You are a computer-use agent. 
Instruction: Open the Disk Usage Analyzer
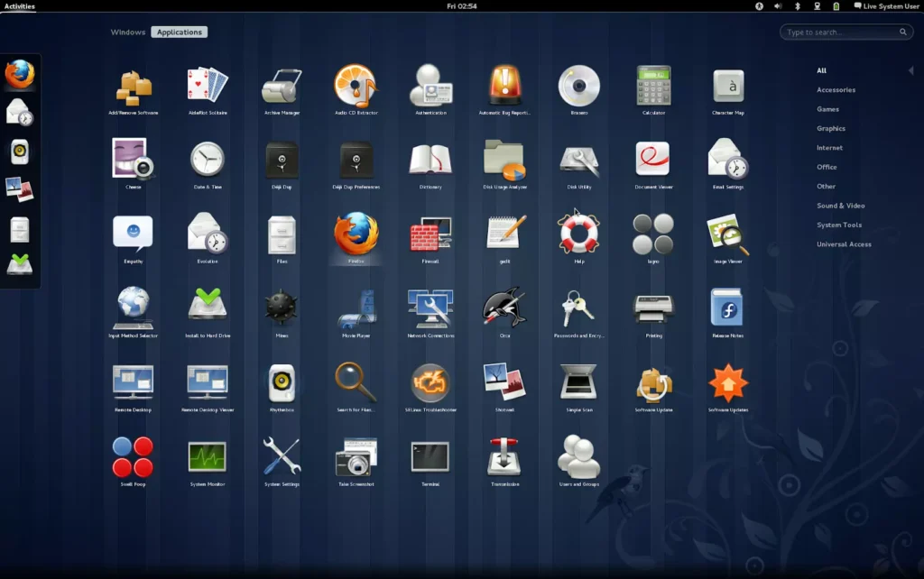coord(504,161)
